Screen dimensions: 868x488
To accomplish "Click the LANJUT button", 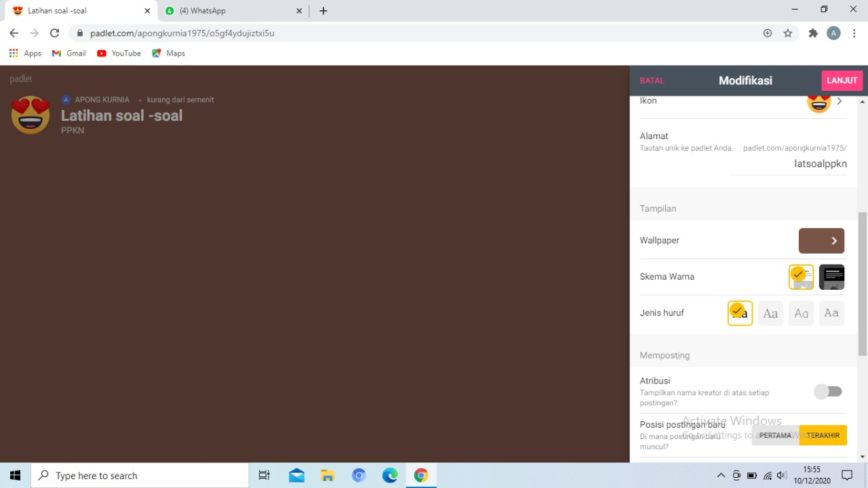I will 842,81.
